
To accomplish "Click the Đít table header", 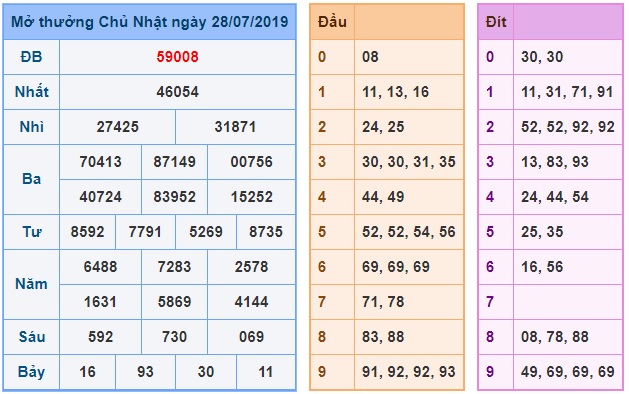I will click(496, 22).
